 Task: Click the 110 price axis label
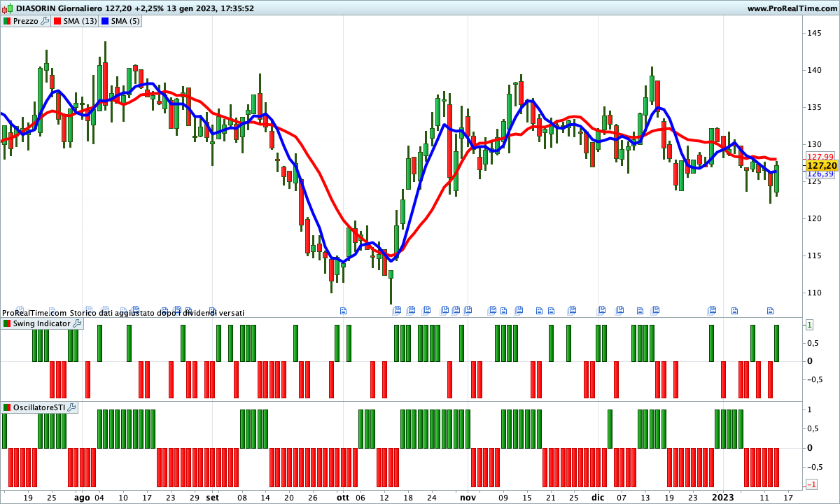coord(815,293)
